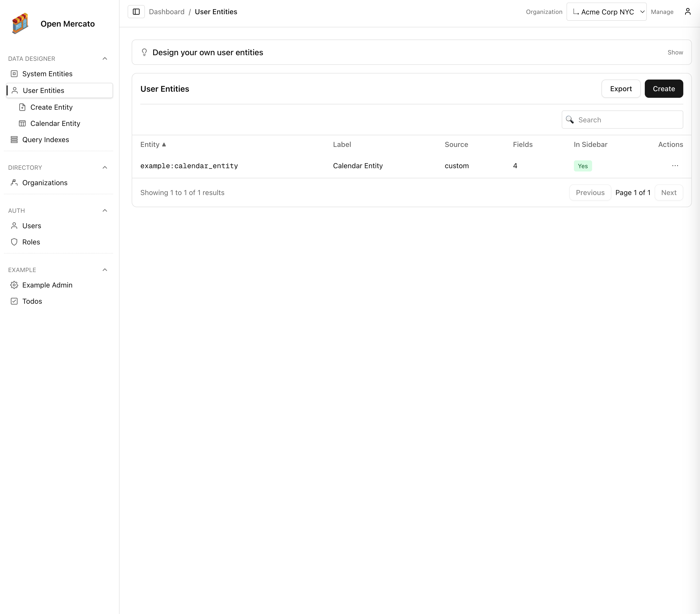Open Query Indexes via its list icon
Image resolution: width=700 pixels, height=614 pixels.
(14, 139)
